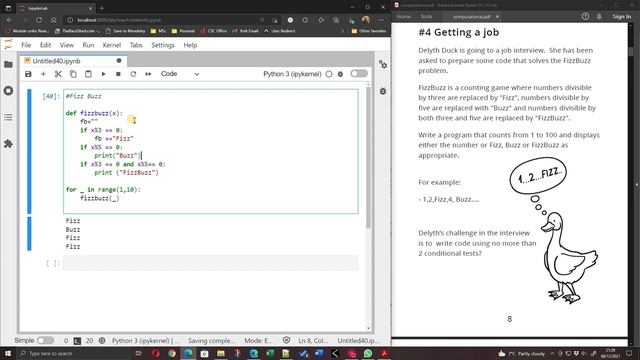Viewport: 640px width, 360px height.
Task: Open the Other favorites folder
Action: point(369,31)
